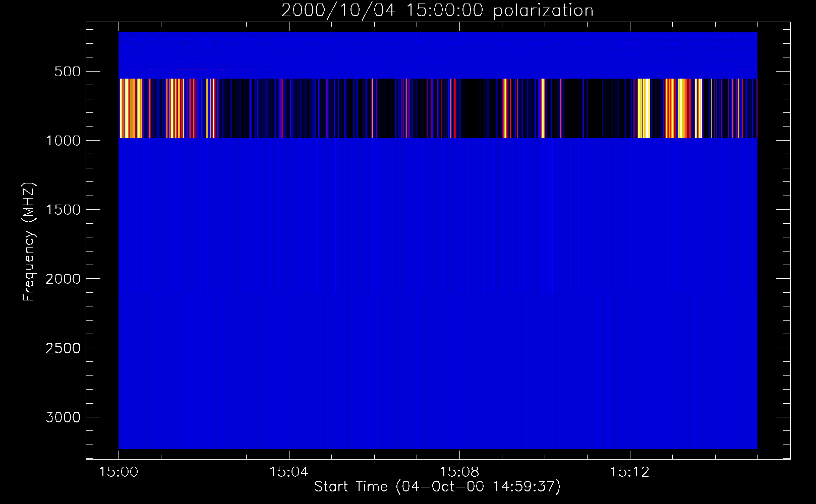This screenshot has width=816, height=504.
Task: Click the 2000 frequency tick label
Action: 63,279
